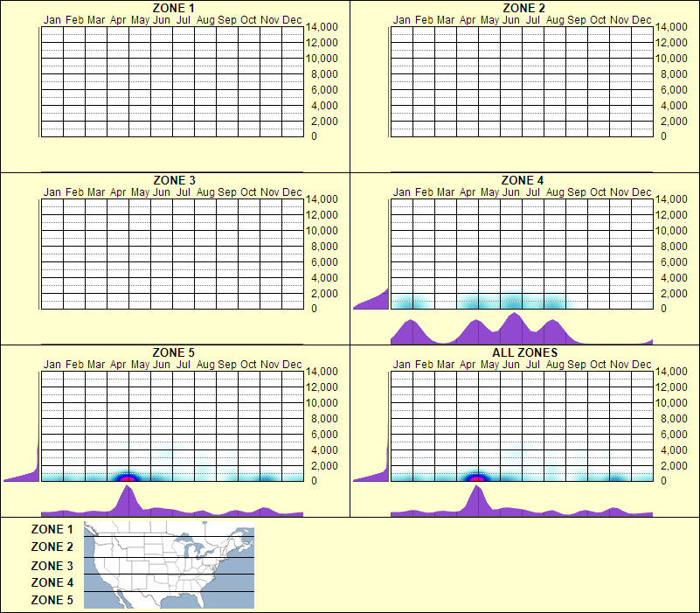This screenshot has width=700, height=613.
Task: Click the ZONE 1 chart title
Action: click(x=174, y=9)
